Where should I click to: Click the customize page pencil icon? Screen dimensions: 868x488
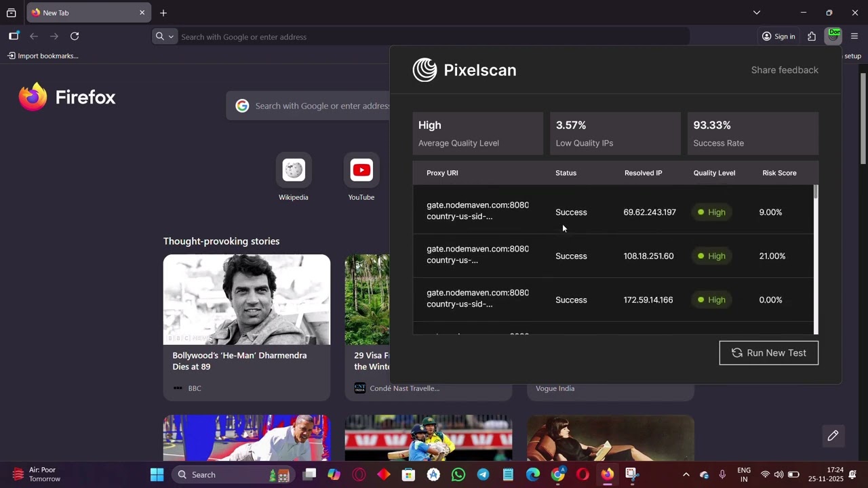(833, 436)
